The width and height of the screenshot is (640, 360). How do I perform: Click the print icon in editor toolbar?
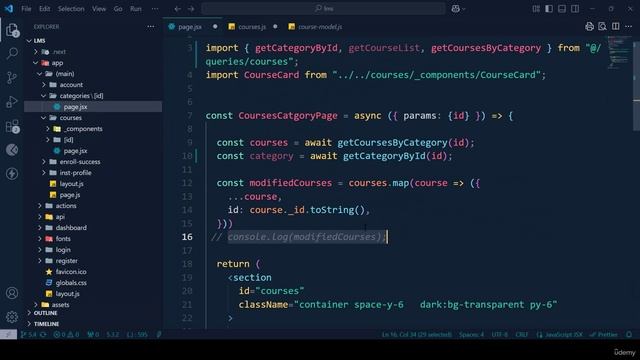pyautogui.click(x=589, y=27)
